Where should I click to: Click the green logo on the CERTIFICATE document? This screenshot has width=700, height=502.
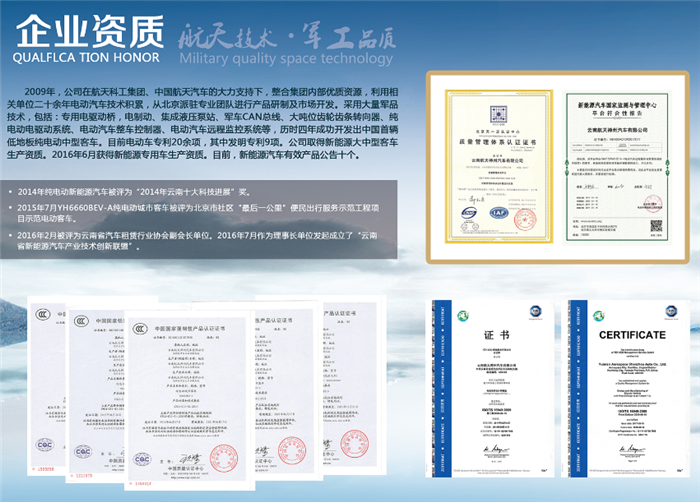tap(599, 316)
